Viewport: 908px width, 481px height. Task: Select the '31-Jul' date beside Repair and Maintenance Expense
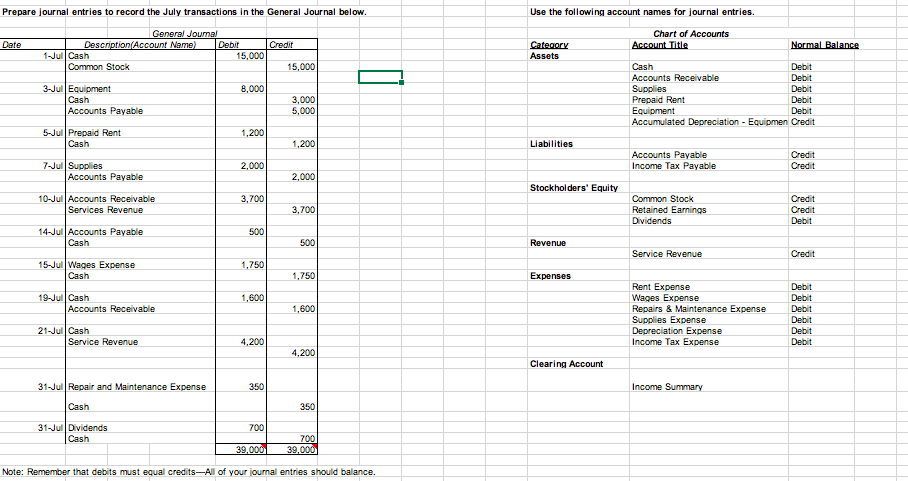(52, 387)
